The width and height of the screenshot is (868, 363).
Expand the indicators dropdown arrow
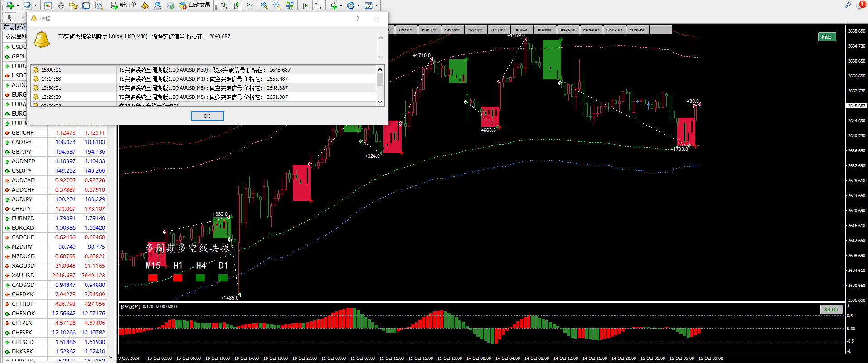point(341,6)
